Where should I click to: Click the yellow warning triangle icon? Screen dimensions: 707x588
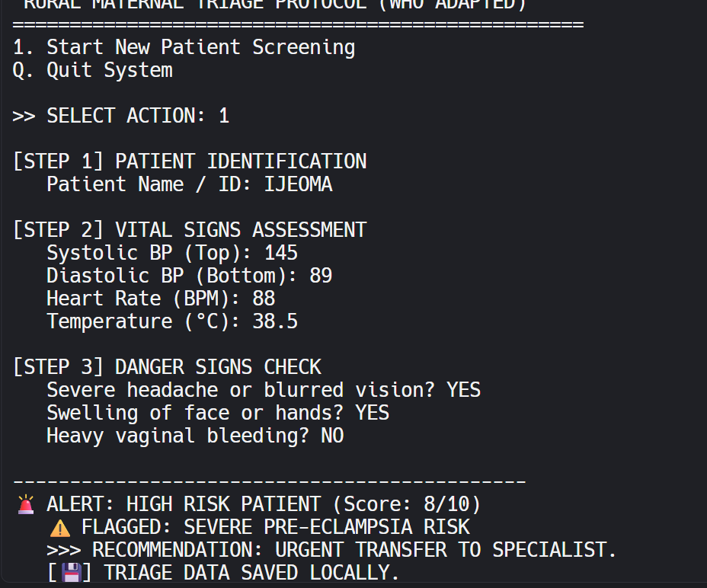click(x=60, y=528)
